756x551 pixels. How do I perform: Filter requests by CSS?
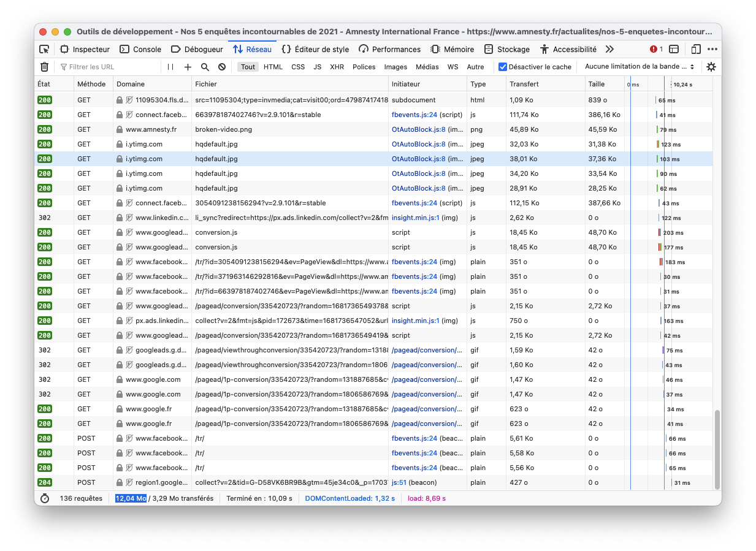(x=298, y=67)
